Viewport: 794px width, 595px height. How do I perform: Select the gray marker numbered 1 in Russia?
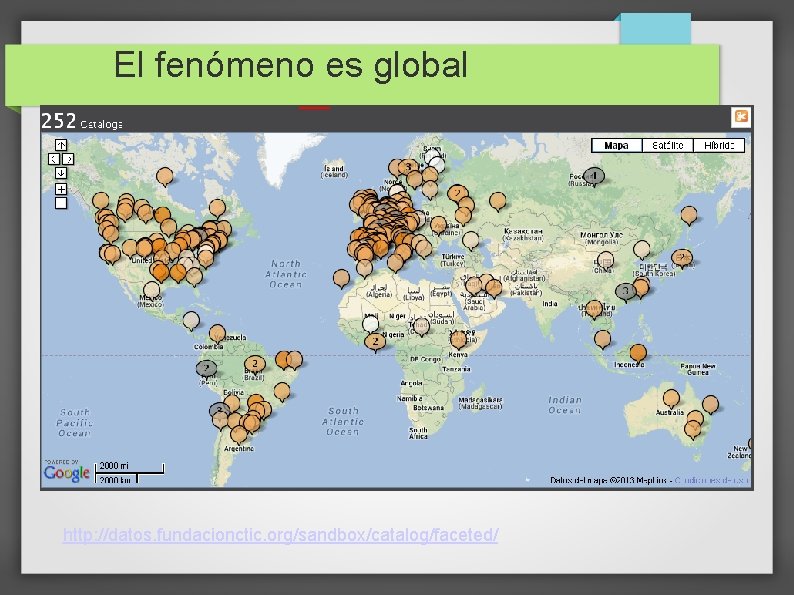coord(594,176)
